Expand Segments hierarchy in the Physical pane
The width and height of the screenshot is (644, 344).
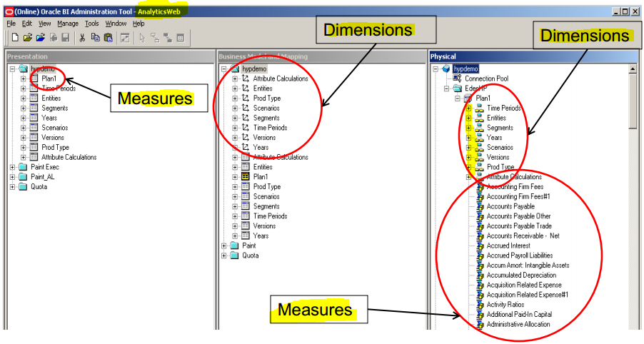pyautogui.click(x=468, y=128)
